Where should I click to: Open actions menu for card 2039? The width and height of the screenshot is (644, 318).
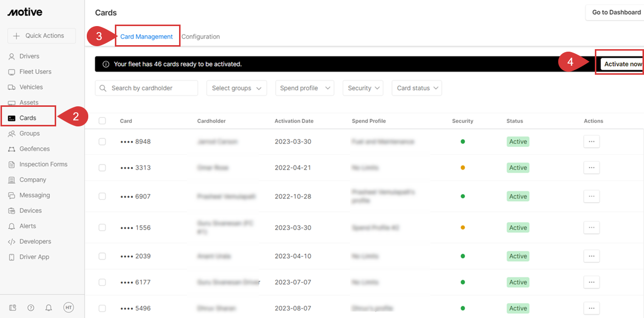click(591, 256)
